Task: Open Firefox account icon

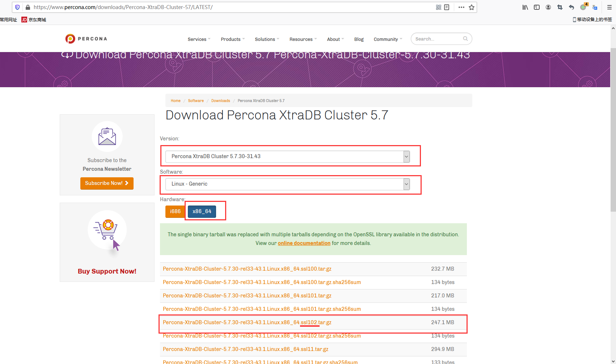Action: tap(548, 7)
